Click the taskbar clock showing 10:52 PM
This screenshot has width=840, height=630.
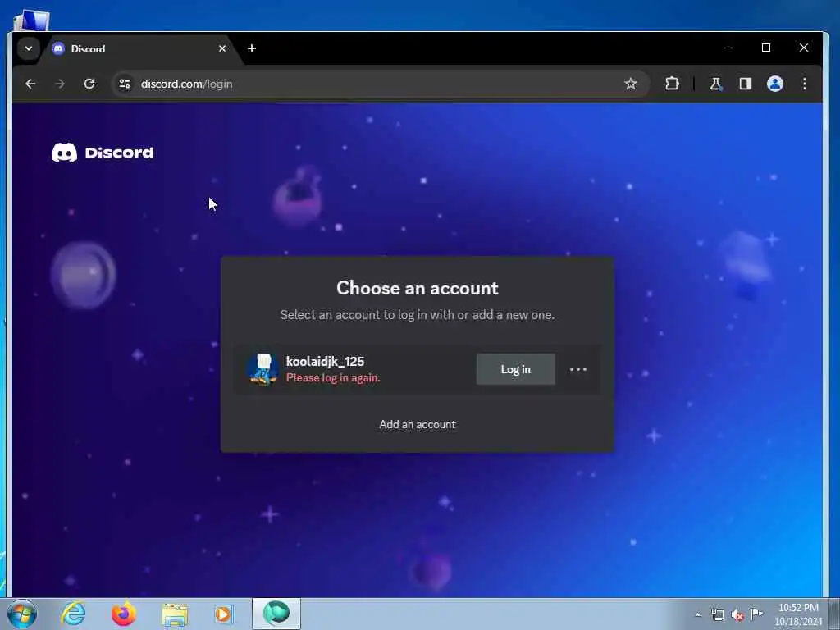click(798, 614)
